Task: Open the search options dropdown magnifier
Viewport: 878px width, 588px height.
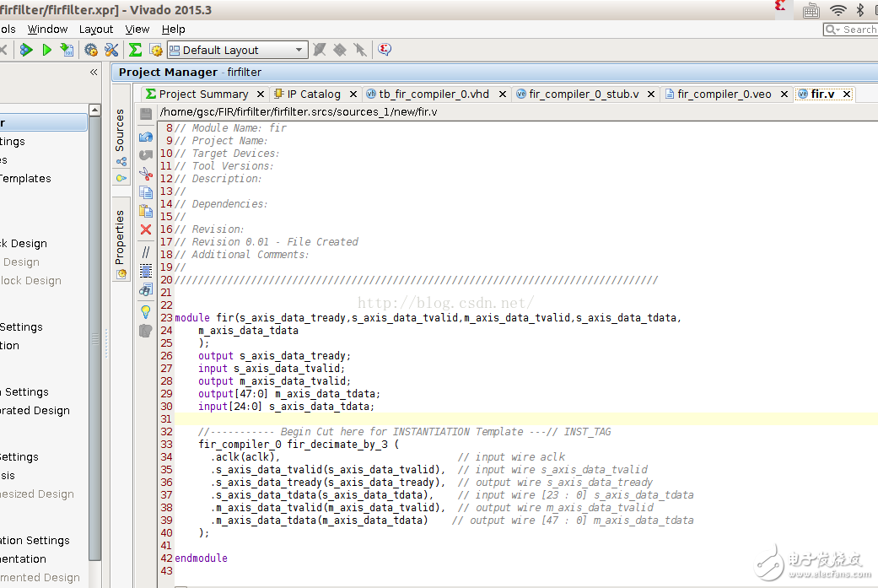Action: pyautogui.click(x=833, y=30)
